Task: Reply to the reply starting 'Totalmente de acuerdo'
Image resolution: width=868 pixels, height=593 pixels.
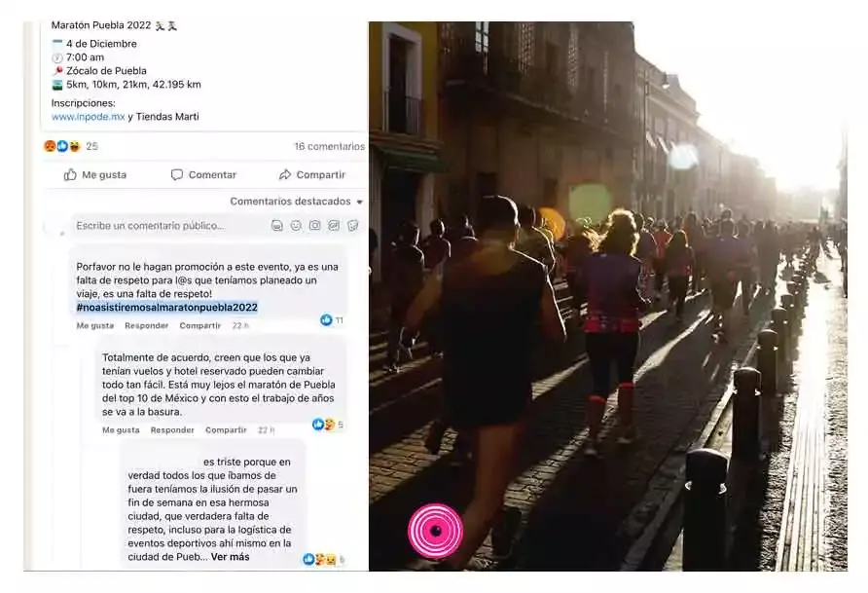Action: [172, 430]
